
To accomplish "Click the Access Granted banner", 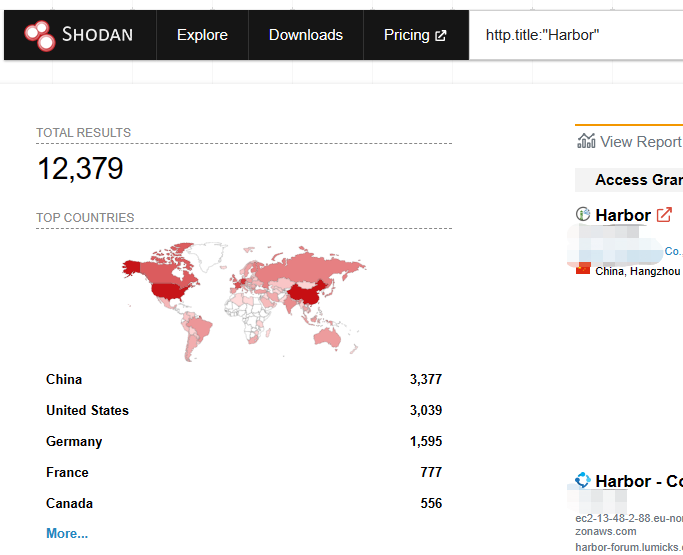I will point(629,180).
